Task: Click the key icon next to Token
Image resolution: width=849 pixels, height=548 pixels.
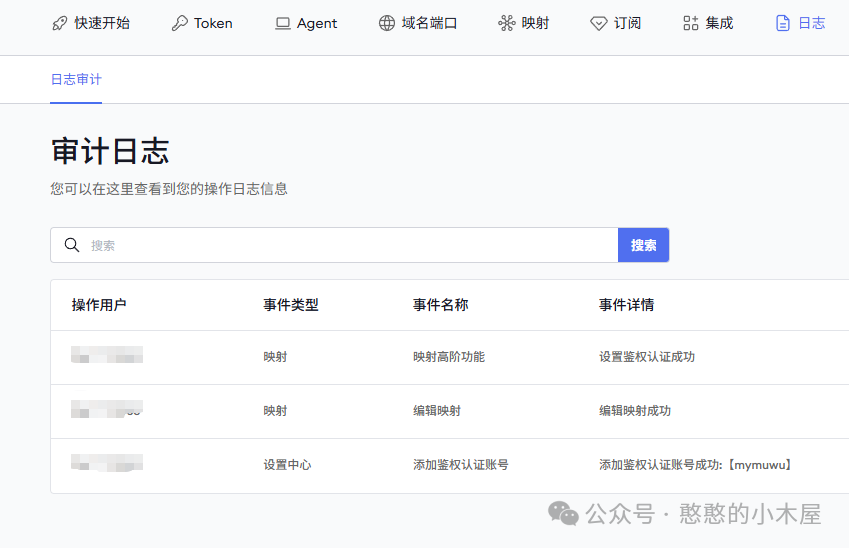Action: tap(179, 23)
